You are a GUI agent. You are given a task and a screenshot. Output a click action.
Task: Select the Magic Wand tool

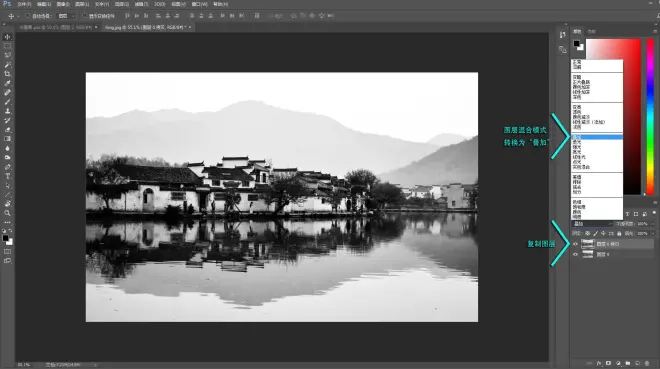pos(8,65)
